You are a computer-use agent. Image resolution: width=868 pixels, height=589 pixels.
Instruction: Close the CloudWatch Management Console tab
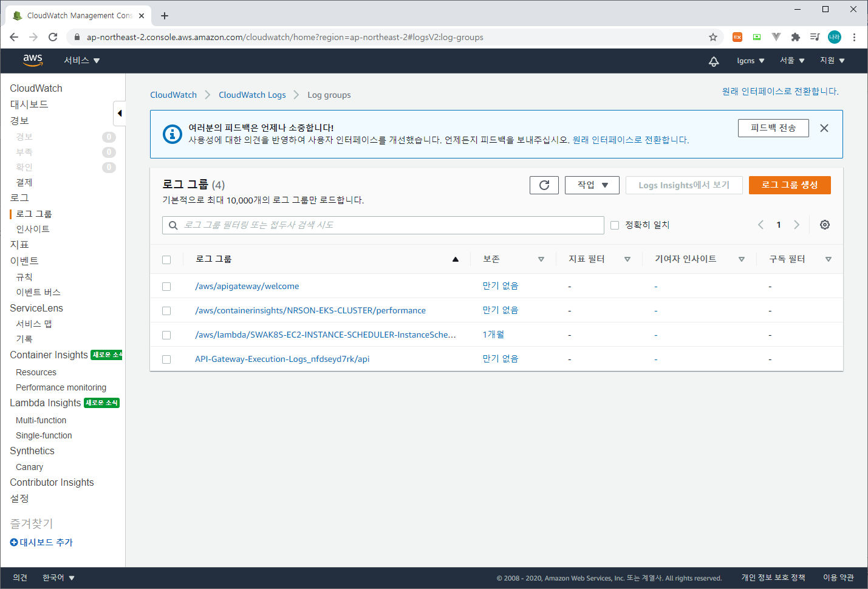142,16
